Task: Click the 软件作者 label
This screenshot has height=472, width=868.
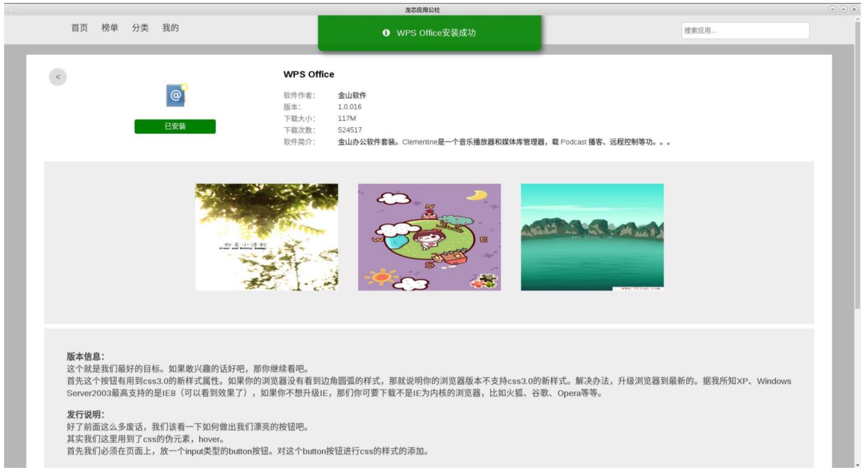Action: click(300, 96)
